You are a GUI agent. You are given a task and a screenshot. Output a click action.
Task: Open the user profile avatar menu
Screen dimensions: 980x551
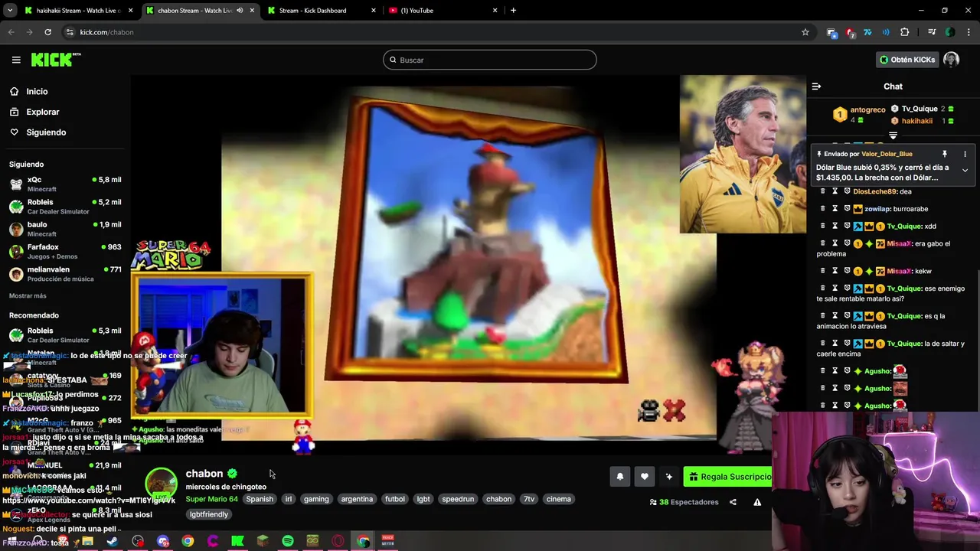click(952, 60)
